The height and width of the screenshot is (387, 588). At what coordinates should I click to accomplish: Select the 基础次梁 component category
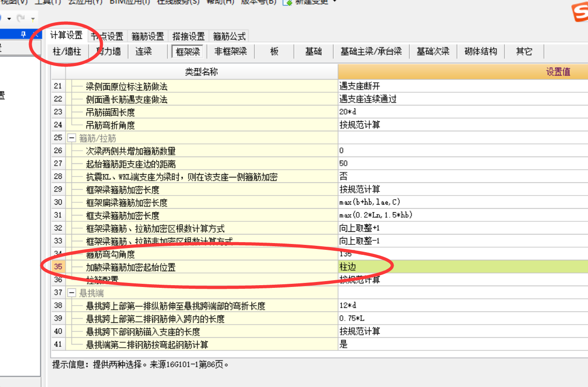click(x=433, y=52)
